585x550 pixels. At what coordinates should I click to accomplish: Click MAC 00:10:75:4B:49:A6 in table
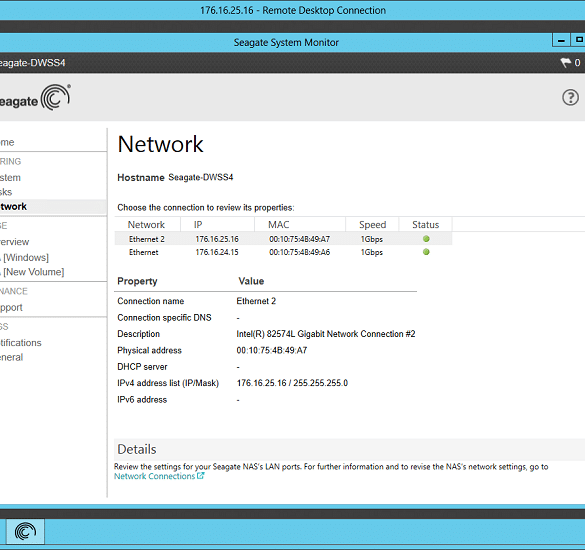[299, 252]
